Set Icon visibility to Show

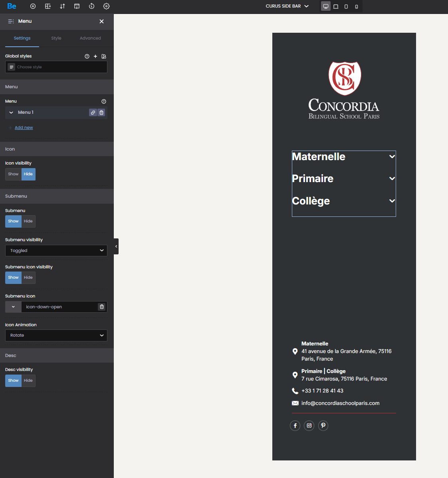click(x=14, y=174)
